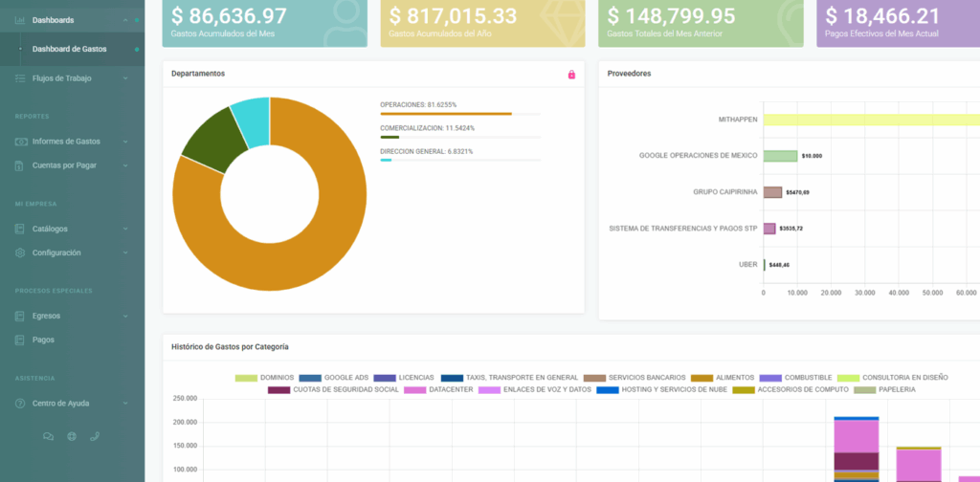Screen dimensions: 980x482
Task: Select Pagos in the sidebar
Action: pos(43,340)
